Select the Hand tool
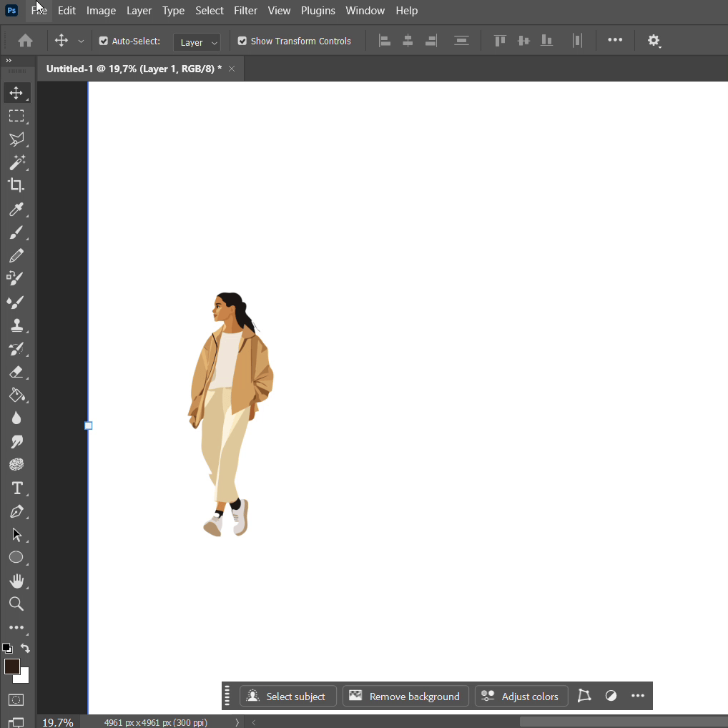This screenshot has height=728, width=728. pos(16,581)
